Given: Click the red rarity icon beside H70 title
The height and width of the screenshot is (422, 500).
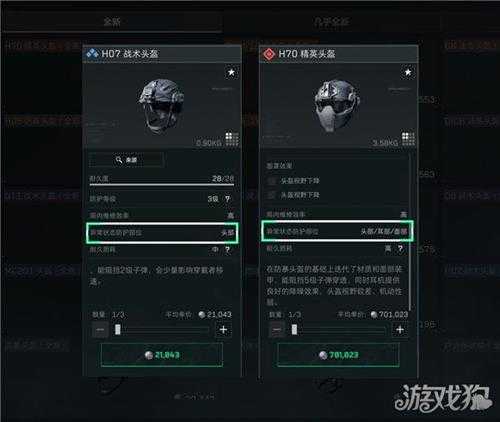Looking at the screenshot, I should 269,54.
